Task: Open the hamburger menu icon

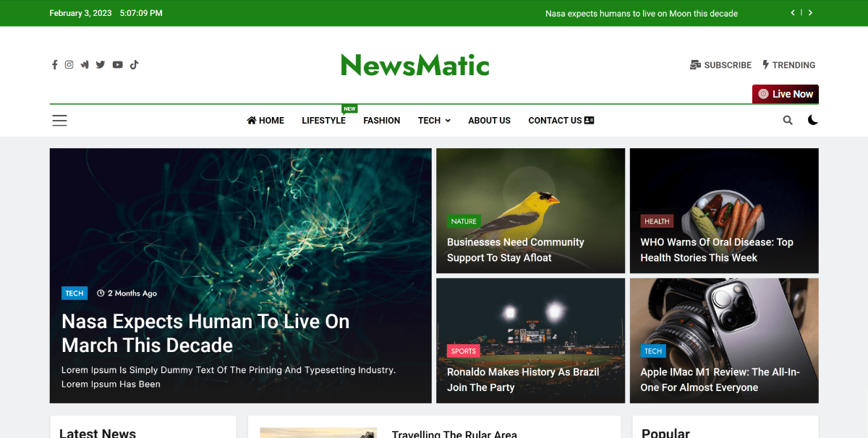Action: [x=59, y=120]
